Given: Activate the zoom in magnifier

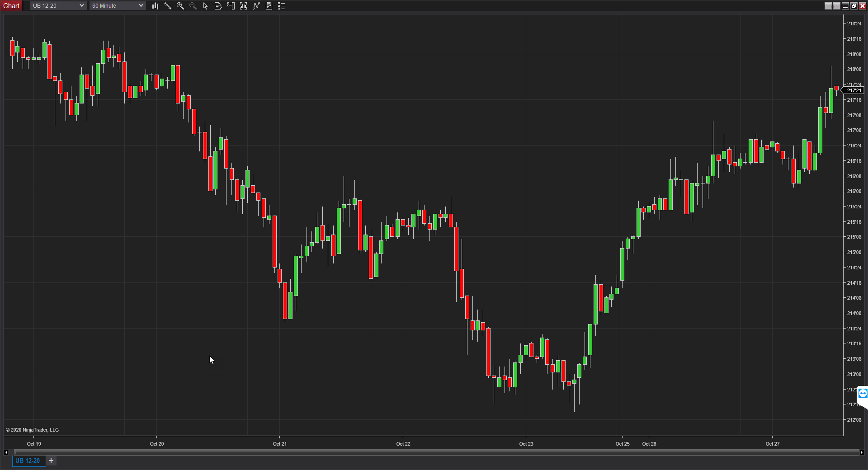Looking at the screenshot, I should tap(180, 6).
